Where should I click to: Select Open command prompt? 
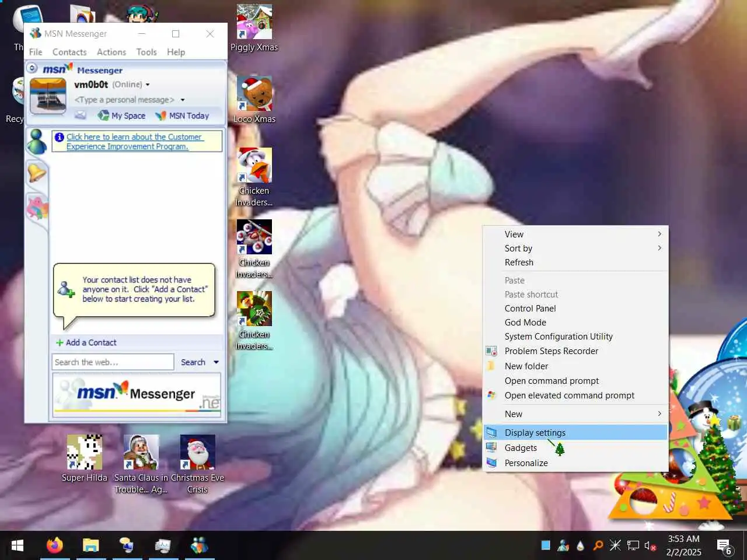(x=575, y=380)
